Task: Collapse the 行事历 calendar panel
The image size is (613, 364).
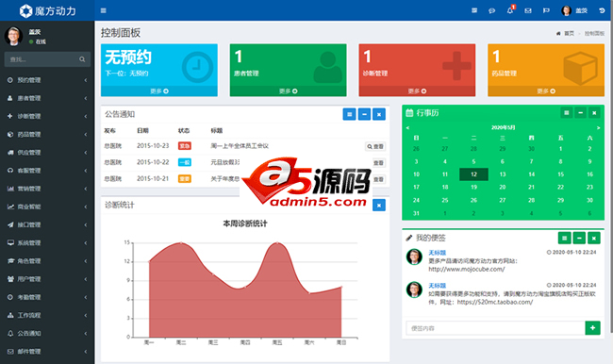Action: [581, 113]
